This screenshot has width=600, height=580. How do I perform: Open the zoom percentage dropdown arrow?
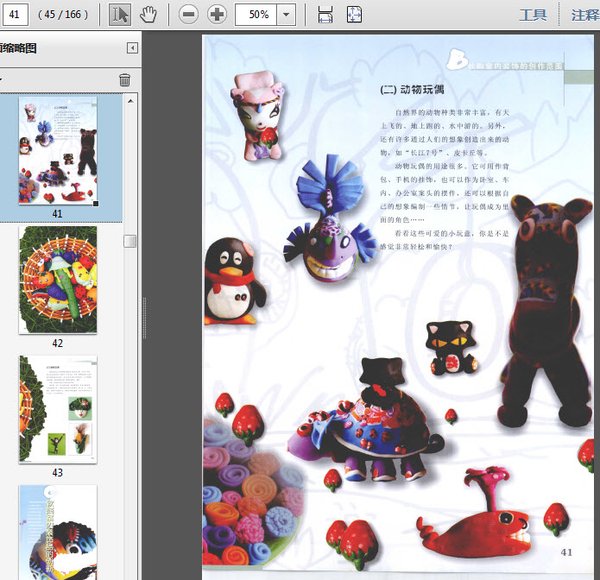(x=287, y=14)
